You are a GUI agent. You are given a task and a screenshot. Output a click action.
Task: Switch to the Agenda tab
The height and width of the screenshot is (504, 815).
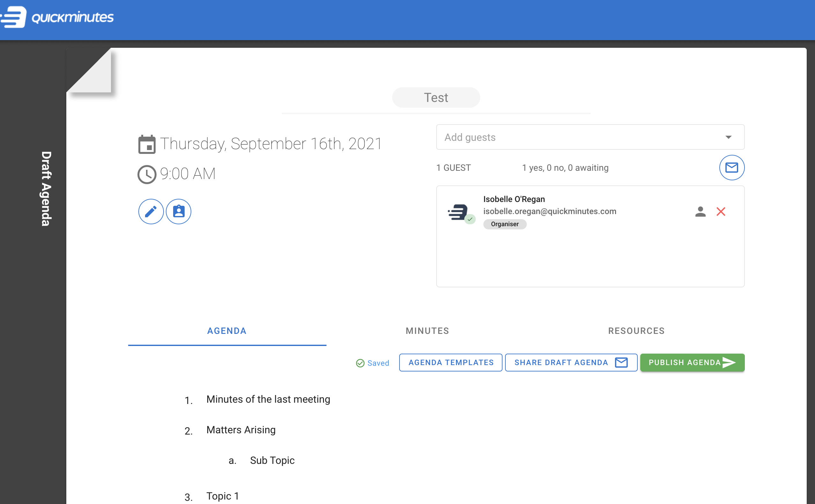(x=227, y=331)
